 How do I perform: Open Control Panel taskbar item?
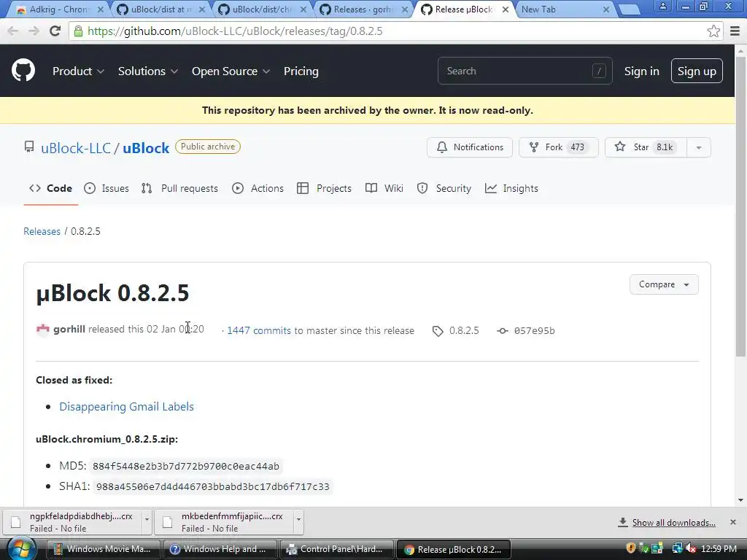336,549
